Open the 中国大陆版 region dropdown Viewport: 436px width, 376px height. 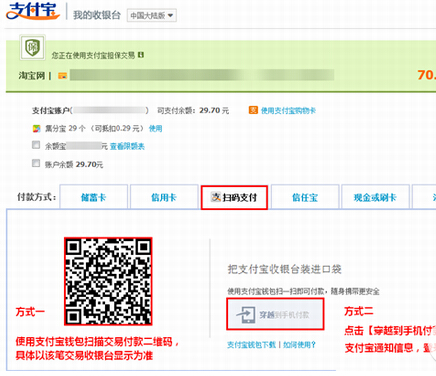click(x=152, y=16)
